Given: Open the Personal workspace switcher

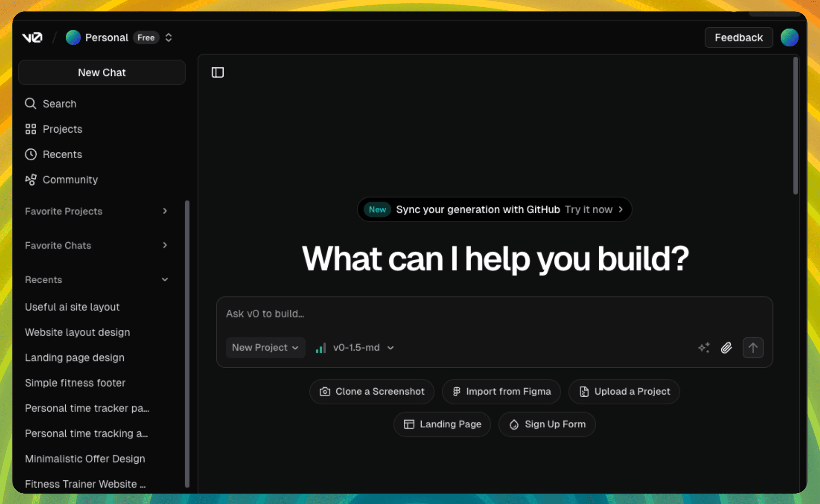Looking at the screenshot, I should coord(119,38).
